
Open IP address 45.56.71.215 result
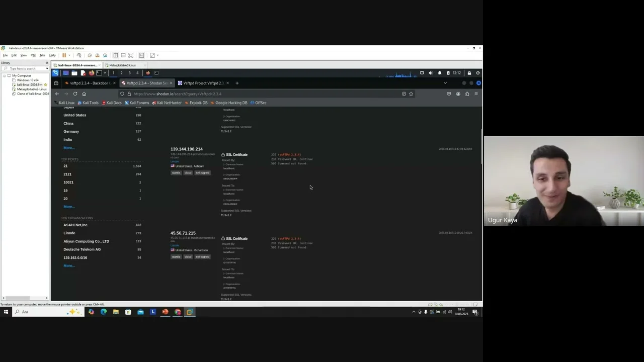coord(183,233)
